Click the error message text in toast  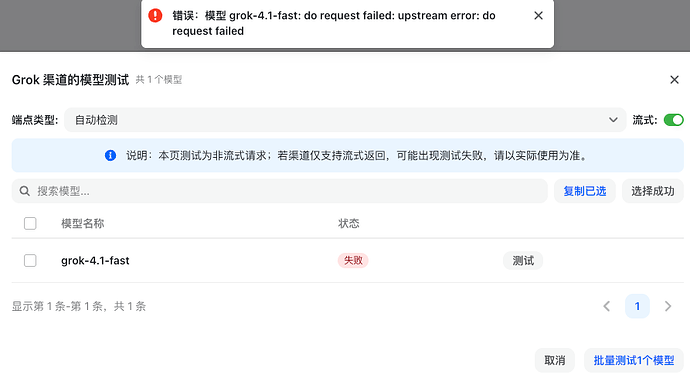click(334, 23)
